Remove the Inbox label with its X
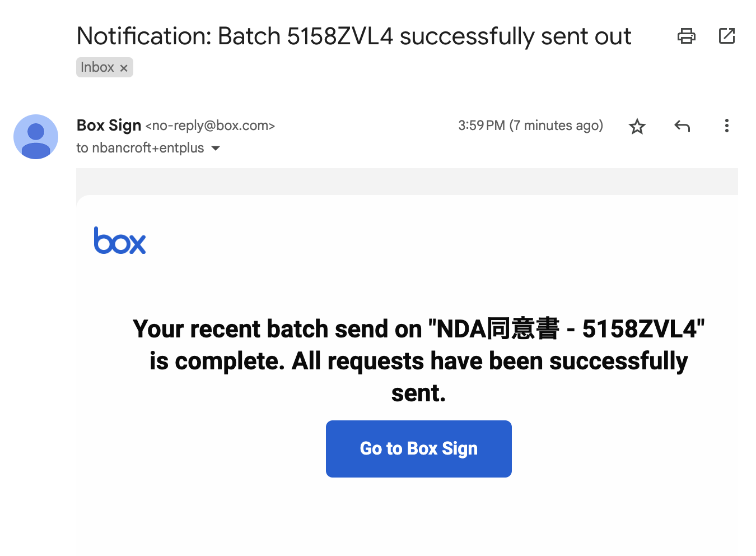The height and width of the screenshot is (556, 756). [124, 68]
